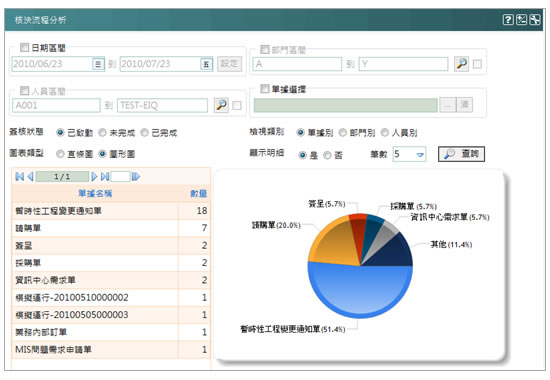The height and width of the screenshot is (380, 550).
Task: Select 部門別 view category radio
Action: click(343, 132)
